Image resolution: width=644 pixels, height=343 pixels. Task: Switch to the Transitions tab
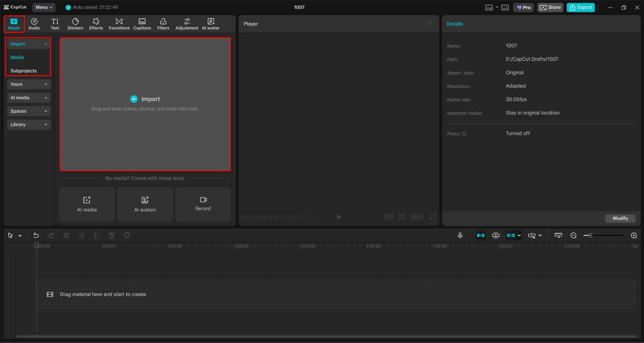coord(119,24)
